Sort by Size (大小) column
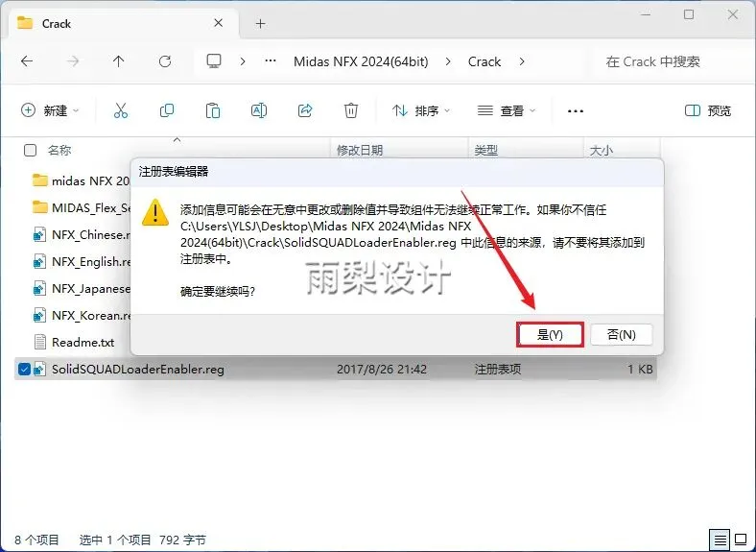Screen dimensions: 756x552 [x=602, y=151]
